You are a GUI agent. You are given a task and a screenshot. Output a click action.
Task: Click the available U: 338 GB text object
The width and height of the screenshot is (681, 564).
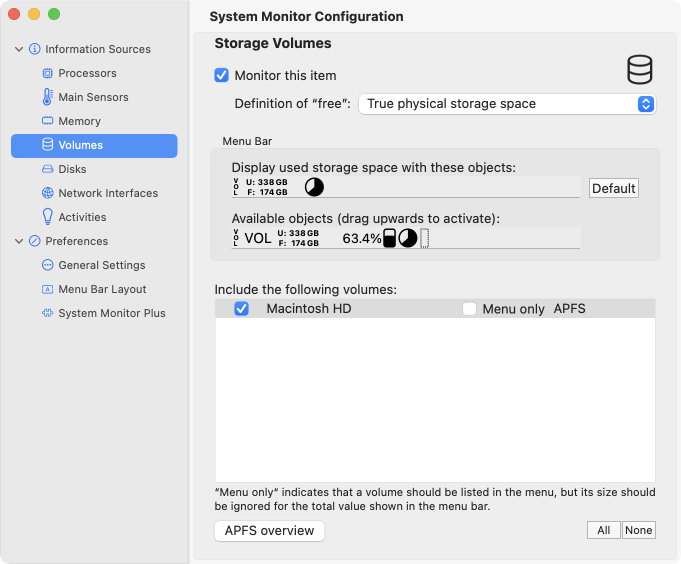point(298,238)
